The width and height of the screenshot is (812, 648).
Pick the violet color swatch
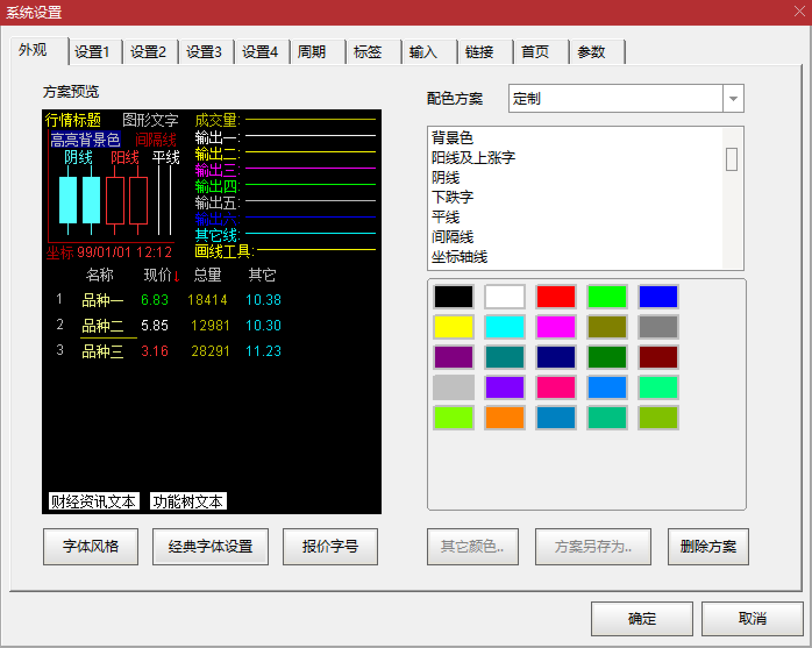[505, 387]
